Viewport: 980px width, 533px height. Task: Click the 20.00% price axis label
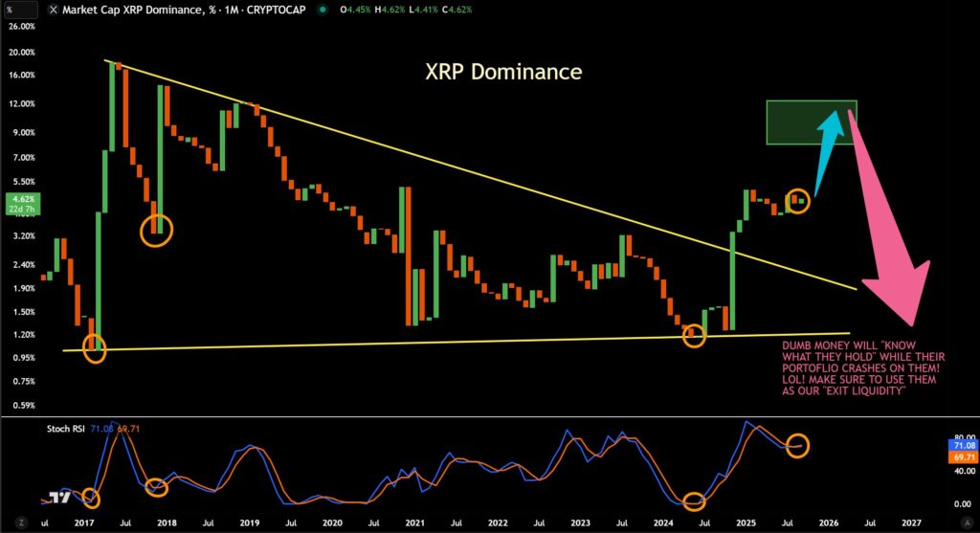22,53
